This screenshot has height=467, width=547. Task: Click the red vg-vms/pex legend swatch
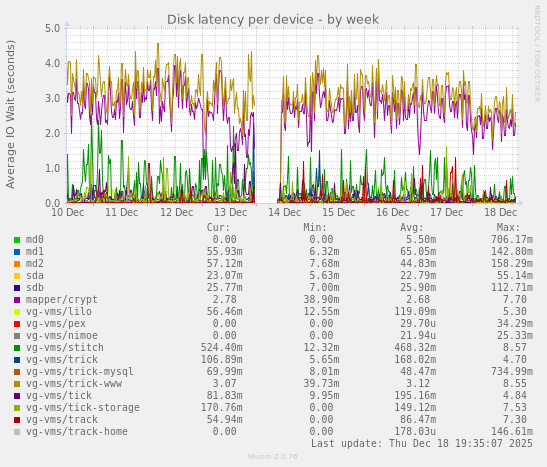coord(17,324)
